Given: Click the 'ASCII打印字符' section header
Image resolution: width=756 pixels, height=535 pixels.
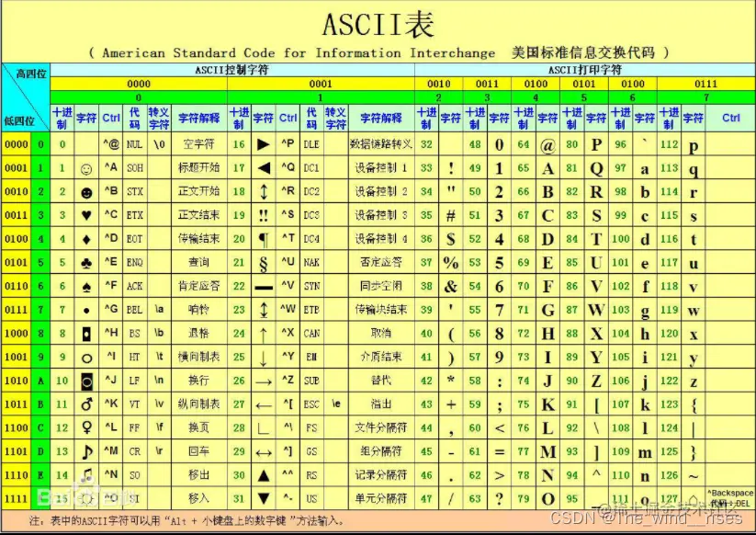Looking at the screenshot, I should pyautogui.click(x=585, y=70).
